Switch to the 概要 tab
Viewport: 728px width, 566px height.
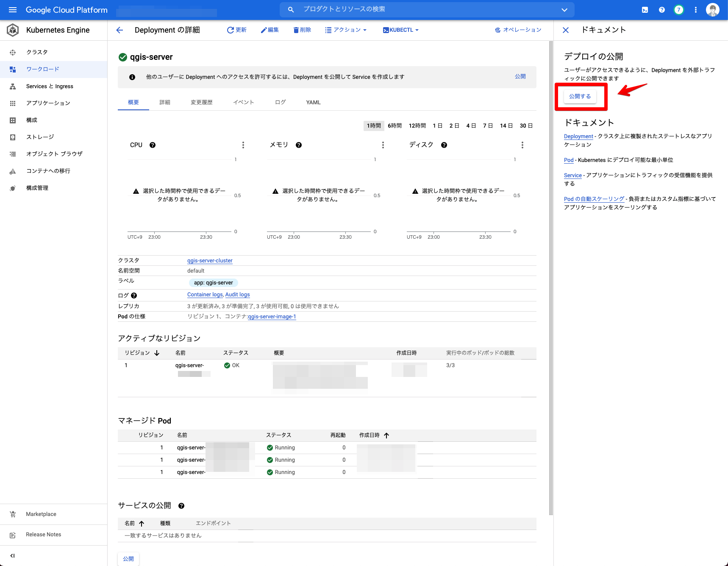tap(133, 103)
